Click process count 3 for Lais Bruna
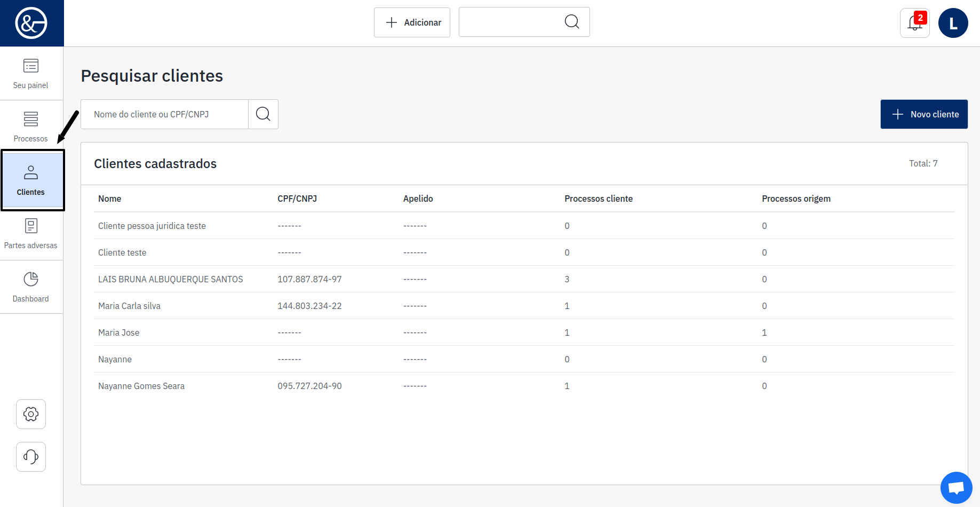 pyautogui.click(x=567, y=279)
